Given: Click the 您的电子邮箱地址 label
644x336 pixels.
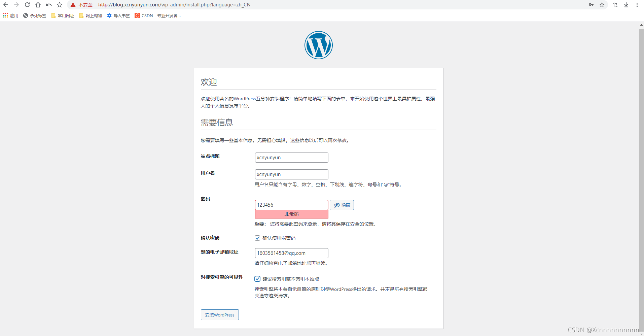Looking at the screenshot, I should [220, 252].
